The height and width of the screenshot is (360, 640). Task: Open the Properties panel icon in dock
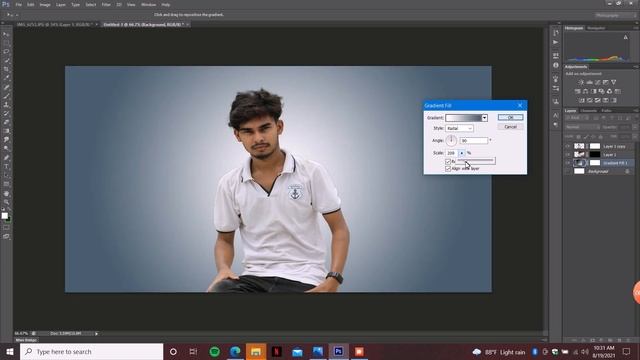point(556,56)
